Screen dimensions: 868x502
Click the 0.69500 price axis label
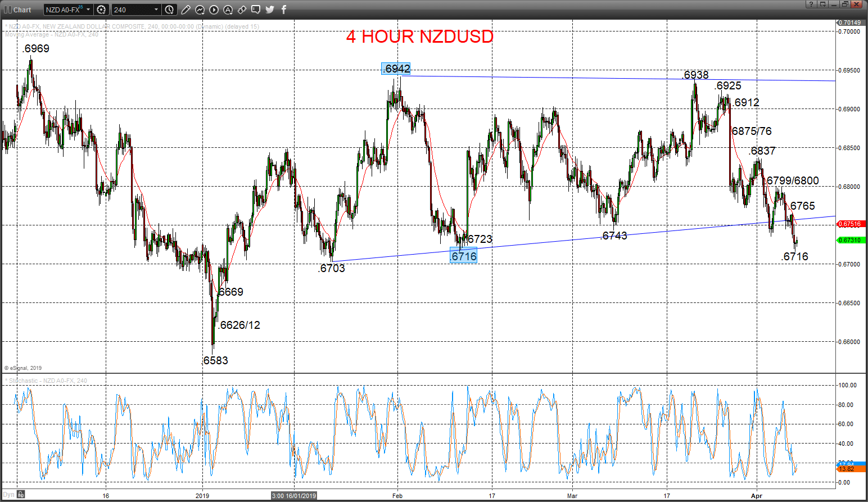pos(849,70)
